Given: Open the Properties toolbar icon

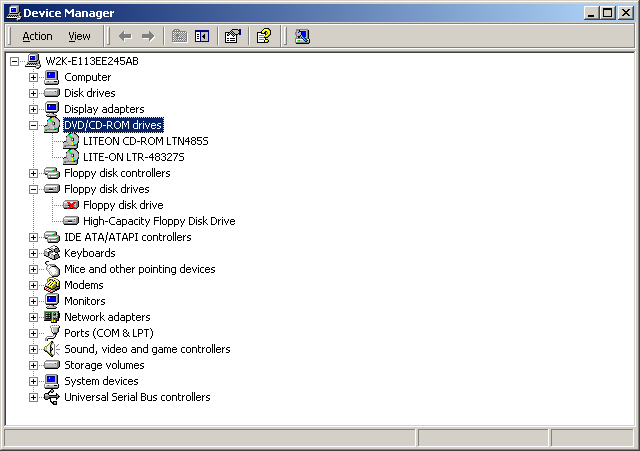Looking at the screenshot, I should pyautogui.click(x=233, y=36).
